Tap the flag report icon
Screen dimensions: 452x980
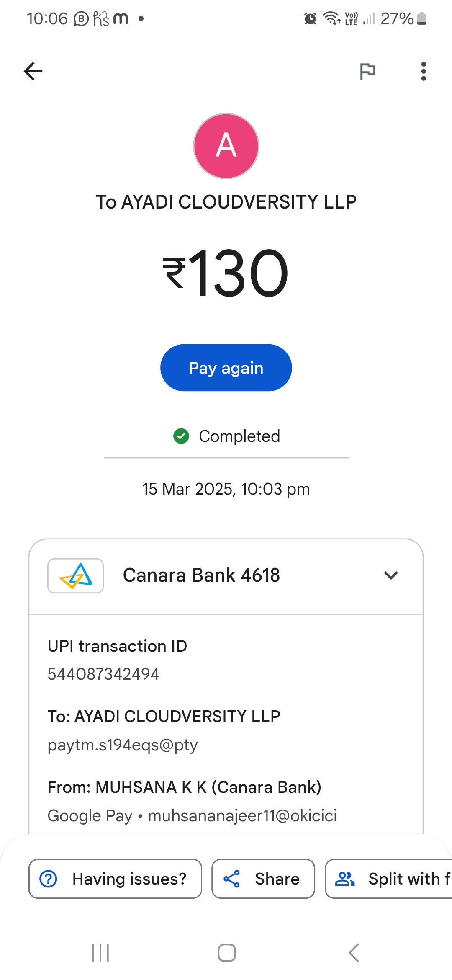coord(367,71)
